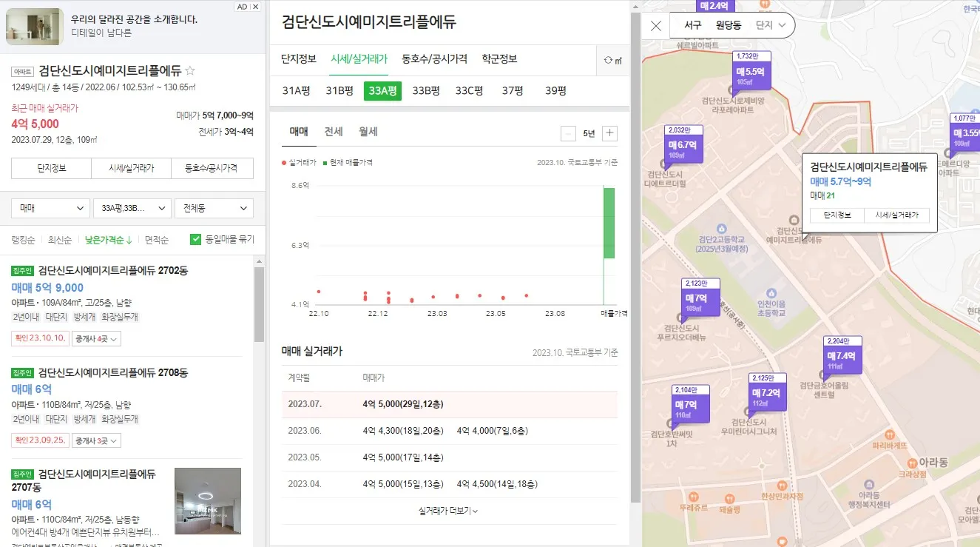The width and height of the screenshot is (980, 547).
Task: Open the 33A평,33B... size dropdown
Action: (132, 209)
